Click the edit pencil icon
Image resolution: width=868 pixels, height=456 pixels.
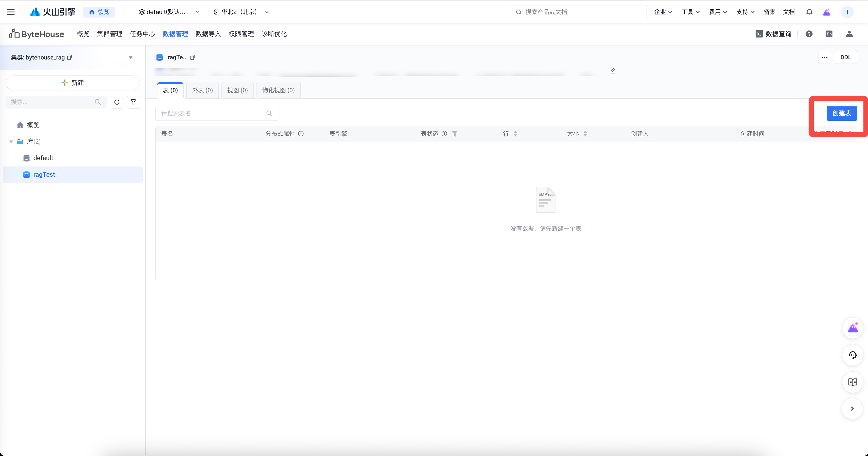click(612, 70)
